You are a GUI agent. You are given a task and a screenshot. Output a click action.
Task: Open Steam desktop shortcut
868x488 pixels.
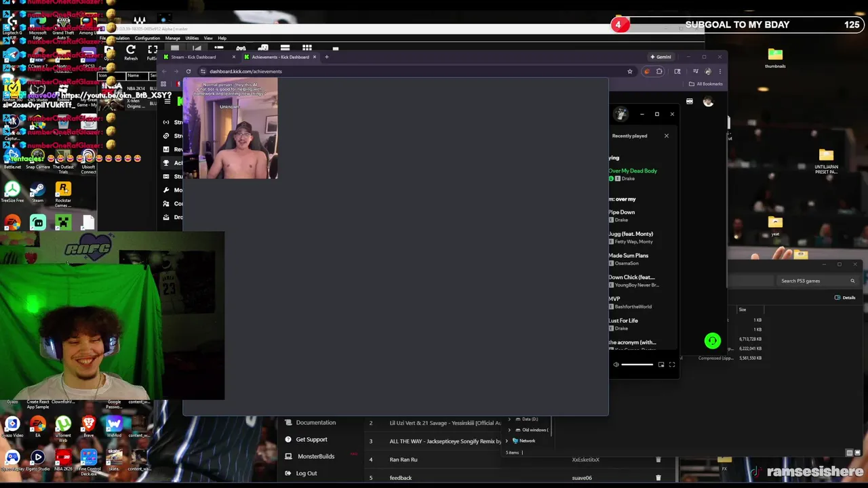pos(37,191)
